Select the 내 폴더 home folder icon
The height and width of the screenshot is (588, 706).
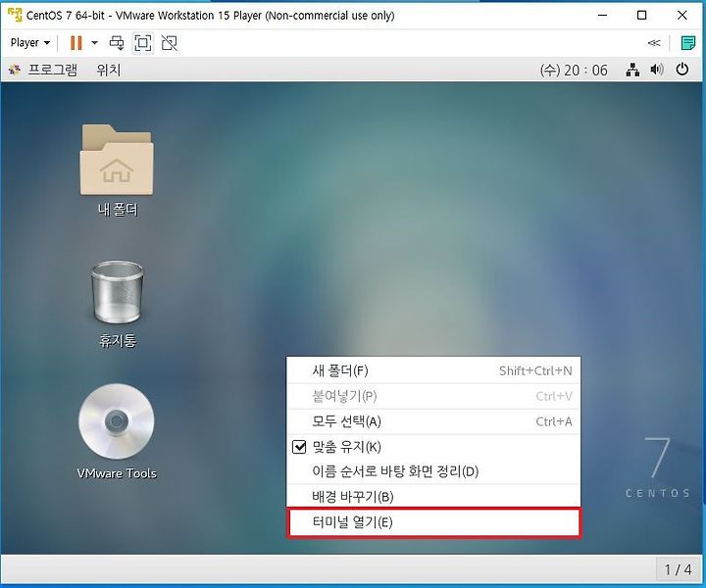click(117, 171)
